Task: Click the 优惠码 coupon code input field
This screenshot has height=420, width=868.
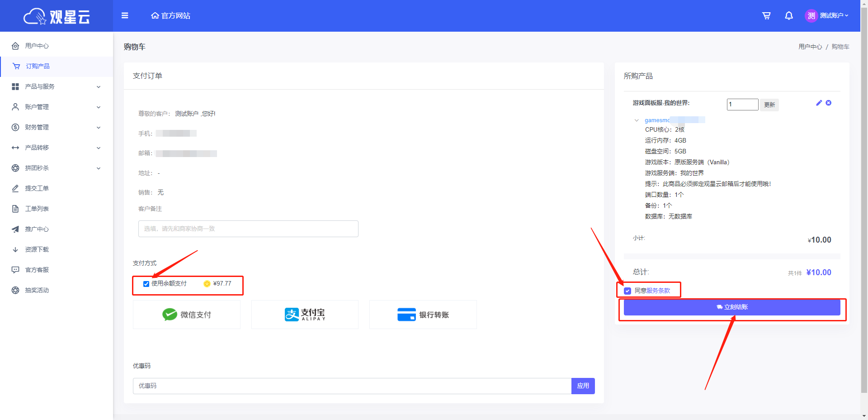Action: pos(352,386)
